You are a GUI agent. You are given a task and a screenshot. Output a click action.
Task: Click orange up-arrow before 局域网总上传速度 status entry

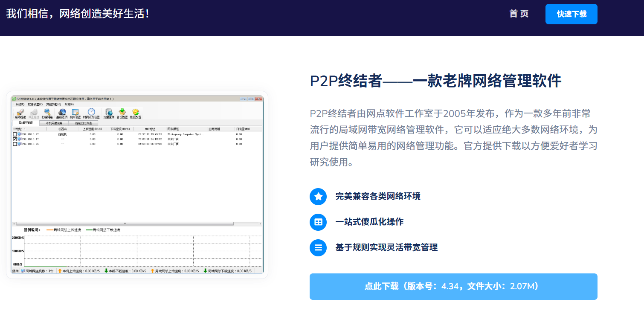pyautogui.click(x=152, y=271)
